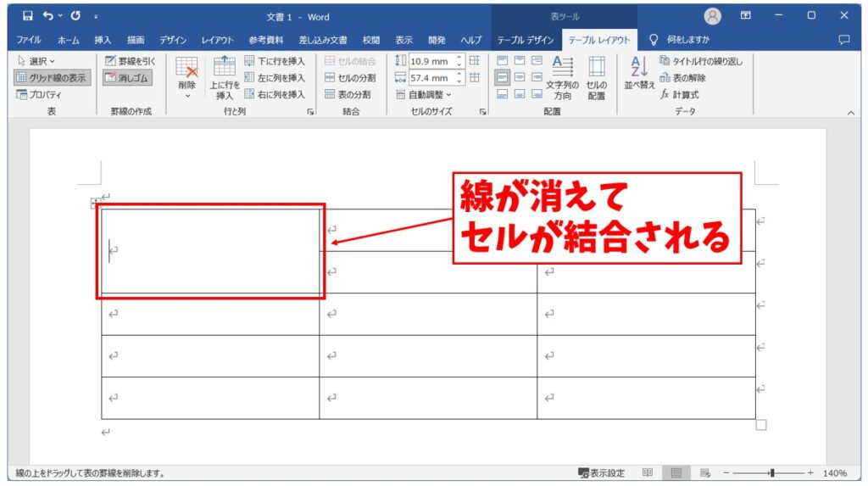
Task: Open table プロパティ
Action: pyautogui.click(x=39, y=95)
